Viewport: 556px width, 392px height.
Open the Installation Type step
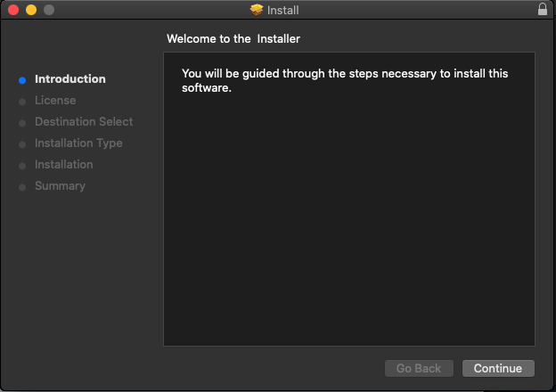[x=78, y=143]
